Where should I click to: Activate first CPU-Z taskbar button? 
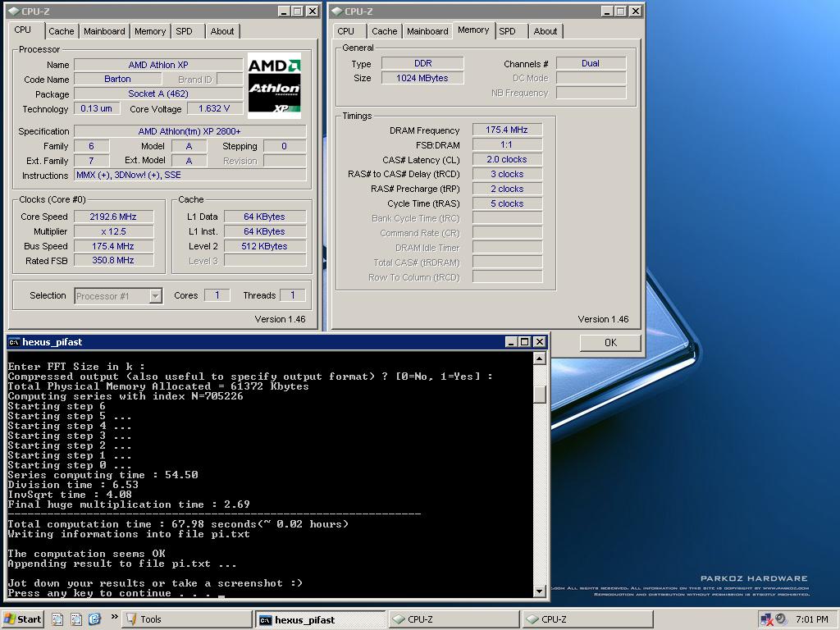tap(454, 619)
